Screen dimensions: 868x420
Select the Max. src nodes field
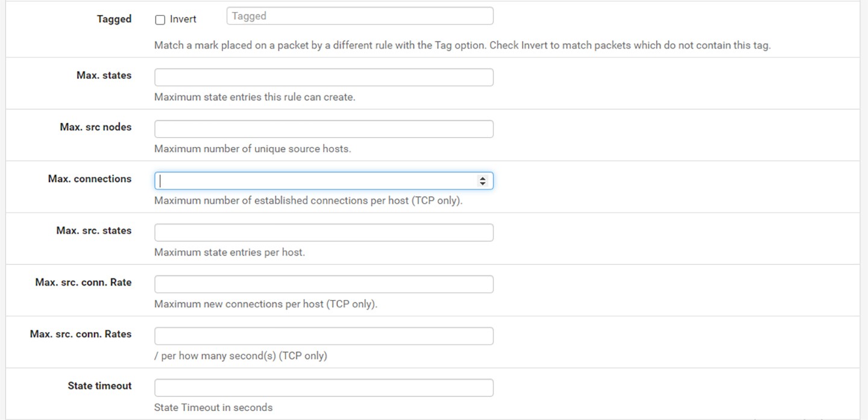[x=324, y=129]
